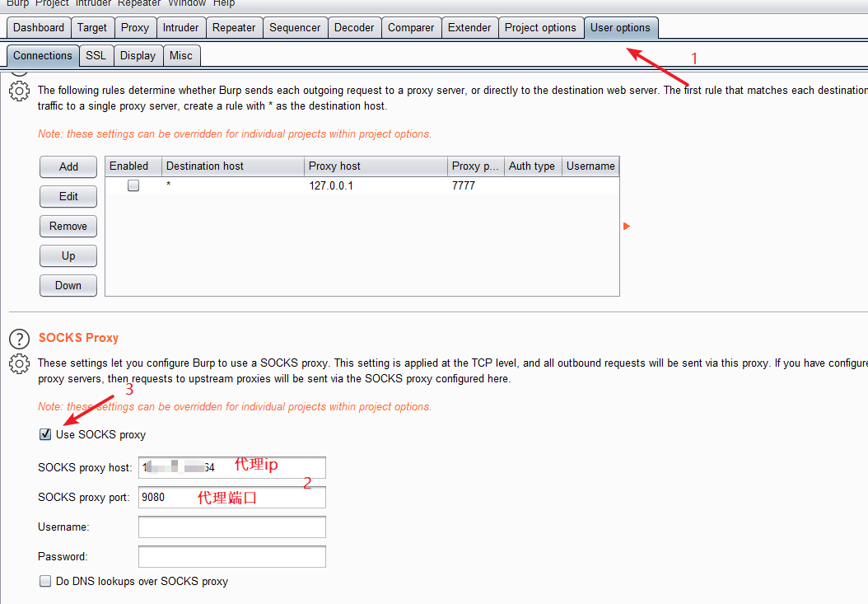
Task: Open the Sequencer tab
Action: (x=295, y=28)
